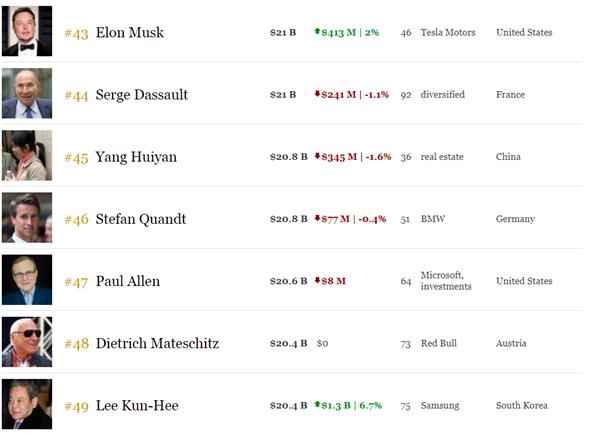Viewport: 600px width, 434px height.
Task: Click the red down arrow in Stefan Quandt's row
Action: [x=317, y=219]
